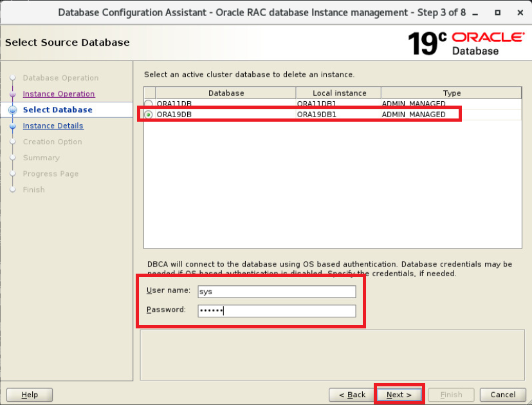This screenshot has height=405, width=532.
Task: Click the Finish step label in sidebar
Action: coord(33,189)
